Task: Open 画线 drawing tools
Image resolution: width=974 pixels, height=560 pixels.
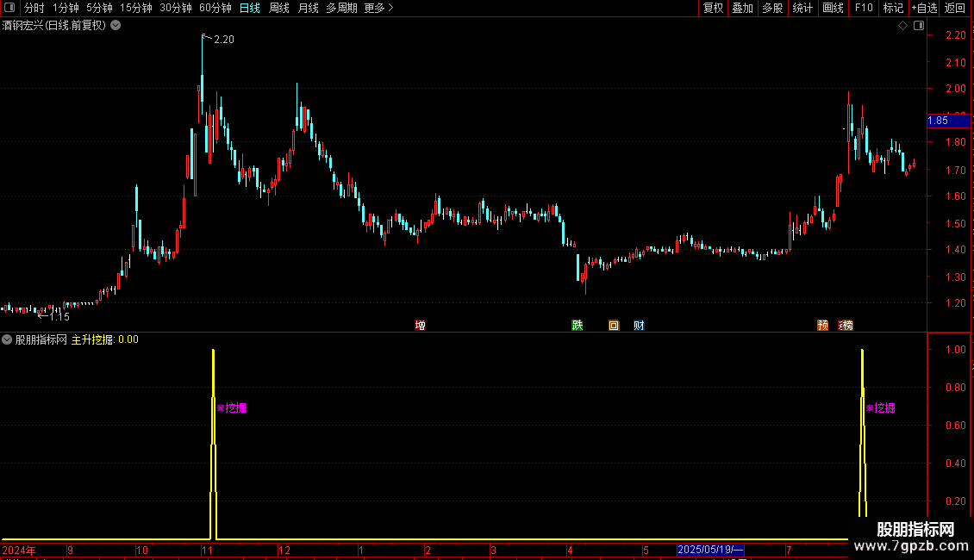Action: [x=833, y=8]
